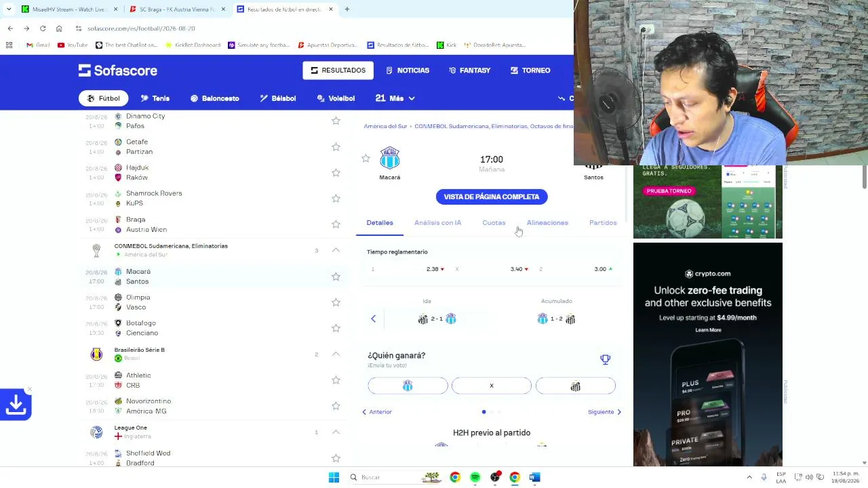Open the Baloncesto sport section

(214, 98)
